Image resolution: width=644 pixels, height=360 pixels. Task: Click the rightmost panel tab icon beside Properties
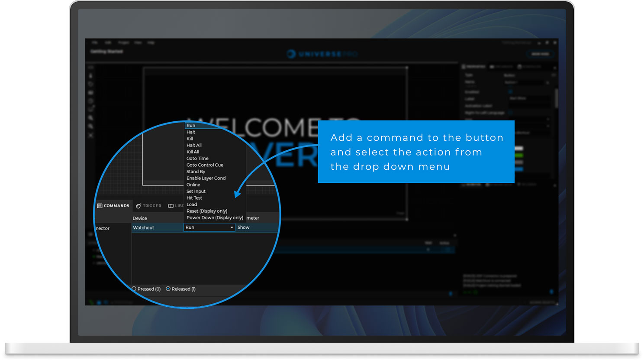point(519,66)
